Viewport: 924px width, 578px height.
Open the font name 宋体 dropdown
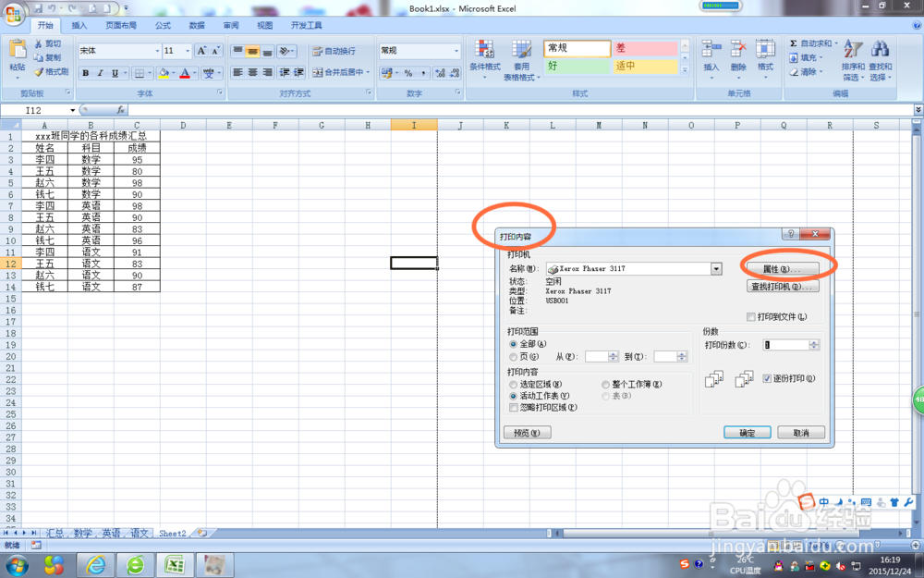[157, 51]
